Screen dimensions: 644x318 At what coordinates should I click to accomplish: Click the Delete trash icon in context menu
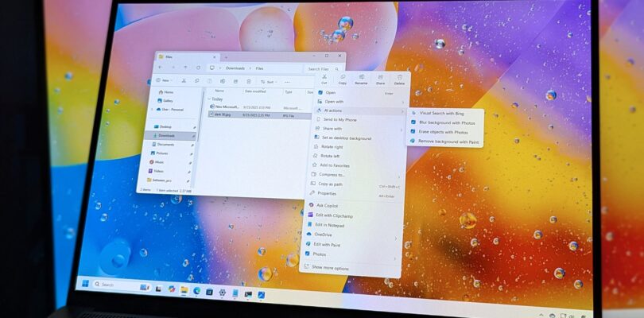click(x=399, y=78)
